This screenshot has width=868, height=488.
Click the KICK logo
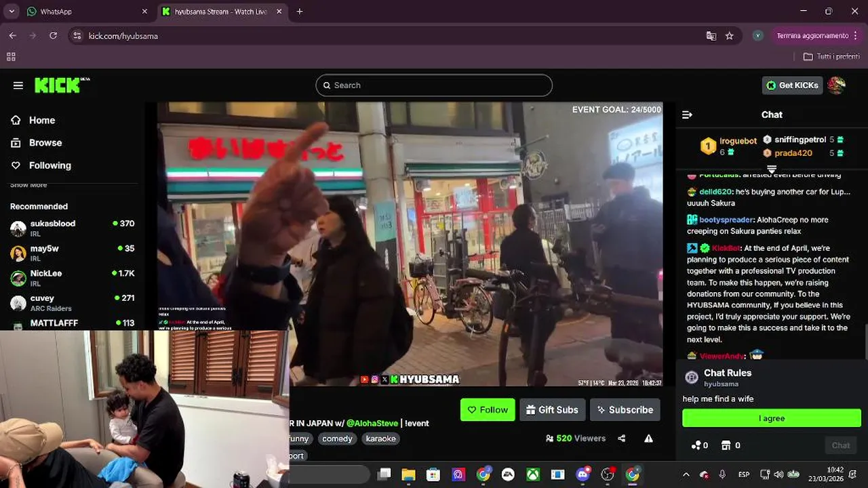(x=62, y=85)
